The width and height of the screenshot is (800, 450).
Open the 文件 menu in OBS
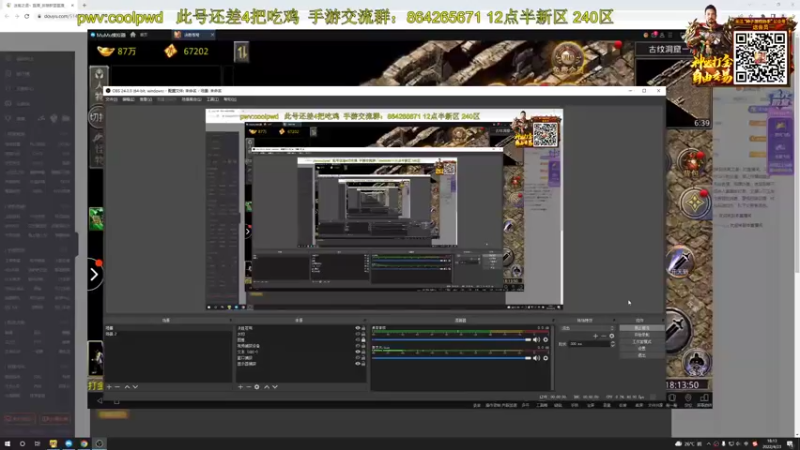point(111,99)
